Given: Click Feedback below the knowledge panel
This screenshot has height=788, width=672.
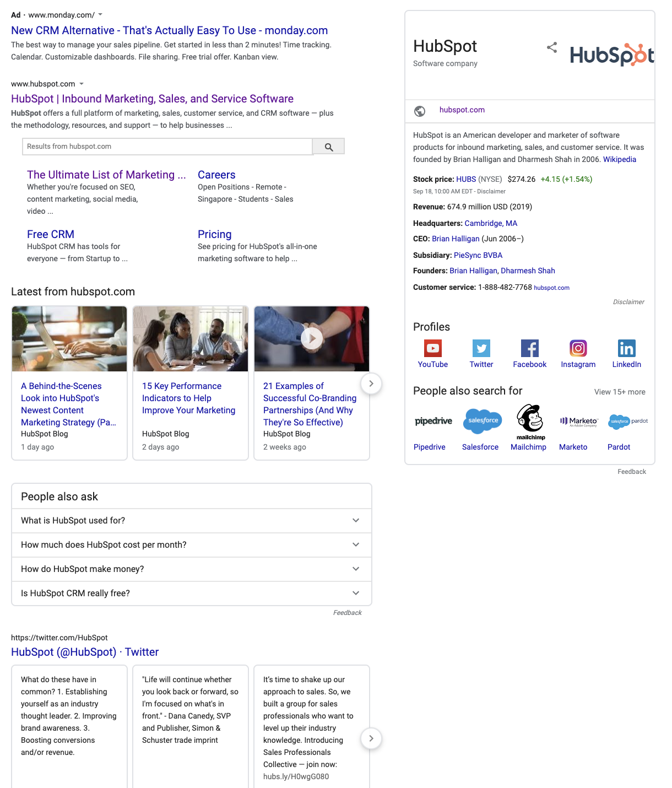Looking at the screenshot, I should click(x=632, y=472).
